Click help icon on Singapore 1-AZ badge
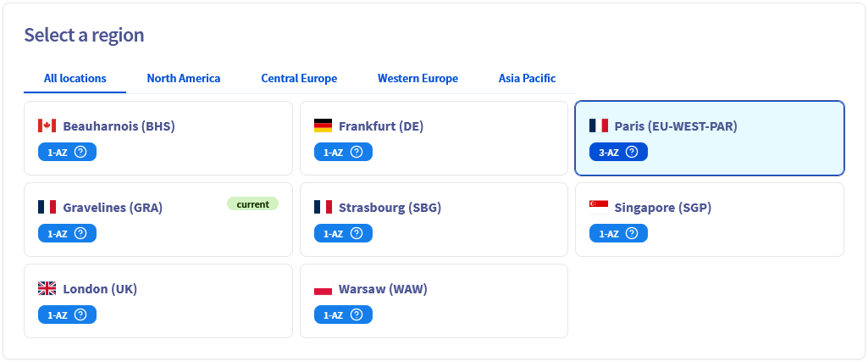868x362 pixels. (x=632, y=234)
